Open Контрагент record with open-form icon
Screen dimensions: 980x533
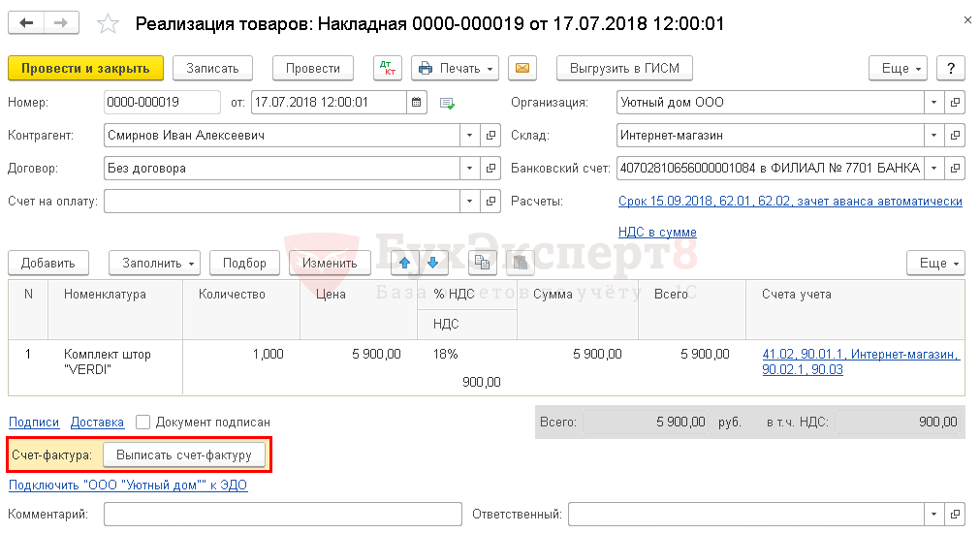490,136
